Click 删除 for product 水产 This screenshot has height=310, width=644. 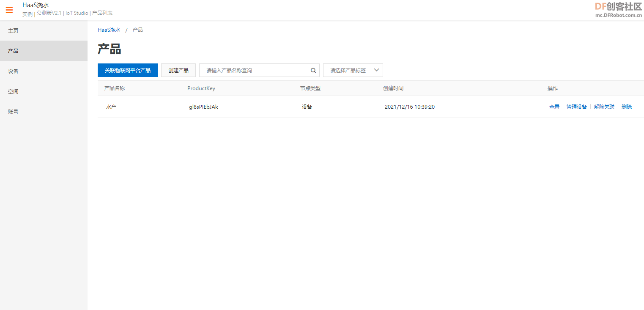tap(627, 107)
